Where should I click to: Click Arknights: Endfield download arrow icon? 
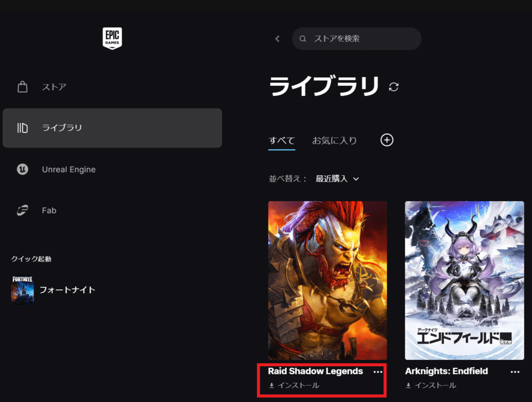[x=408, y=385]
